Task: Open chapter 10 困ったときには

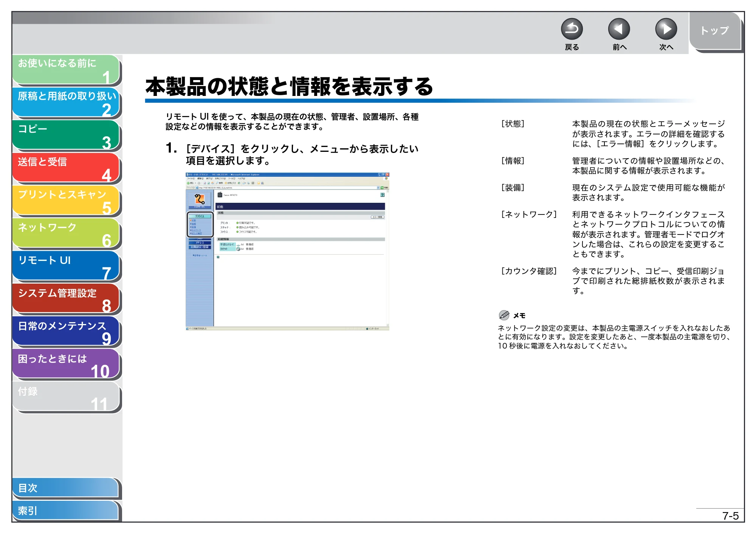Action: coord(66,364)
